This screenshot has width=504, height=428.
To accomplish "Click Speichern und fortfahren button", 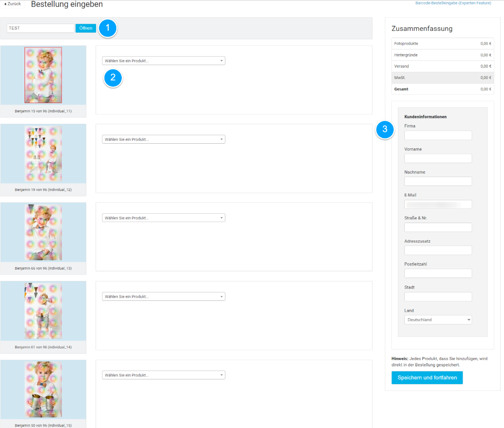I will pyautogui.click(x=427, y=378).
